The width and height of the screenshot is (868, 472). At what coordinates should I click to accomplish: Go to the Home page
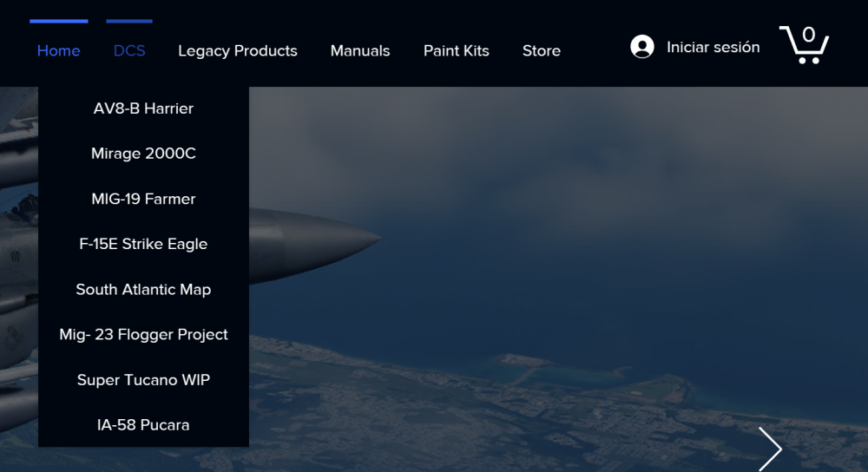pos(59,51)
